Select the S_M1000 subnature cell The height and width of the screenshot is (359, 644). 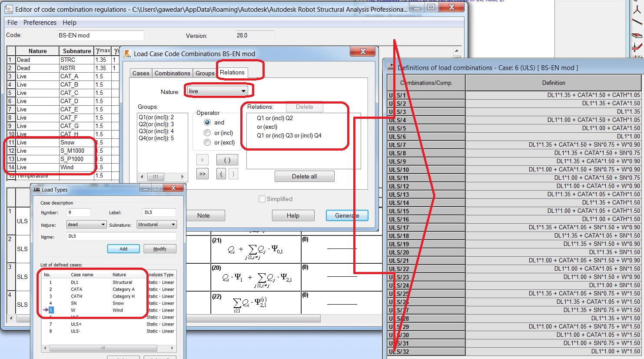click(76, 151)
